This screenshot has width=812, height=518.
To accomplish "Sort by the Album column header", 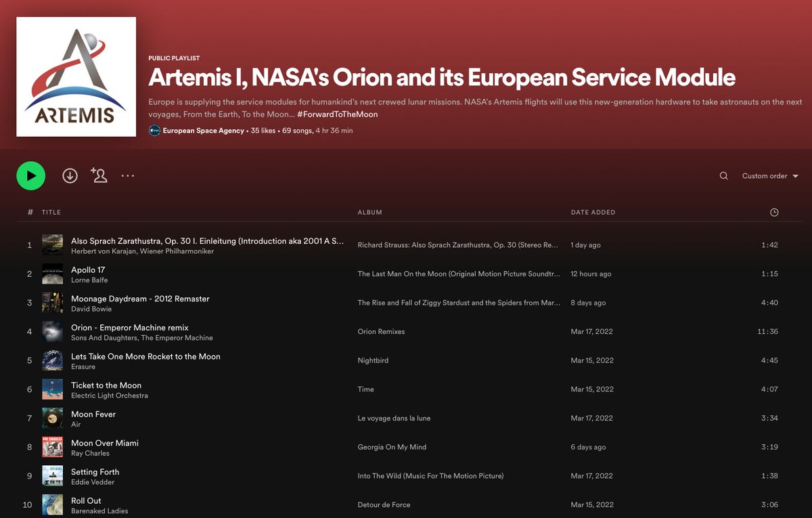I will [369, 213].
